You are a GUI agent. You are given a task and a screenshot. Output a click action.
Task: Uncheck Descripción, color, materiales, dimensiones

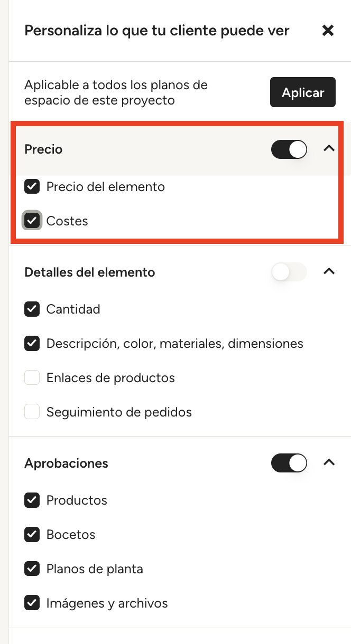32,344
